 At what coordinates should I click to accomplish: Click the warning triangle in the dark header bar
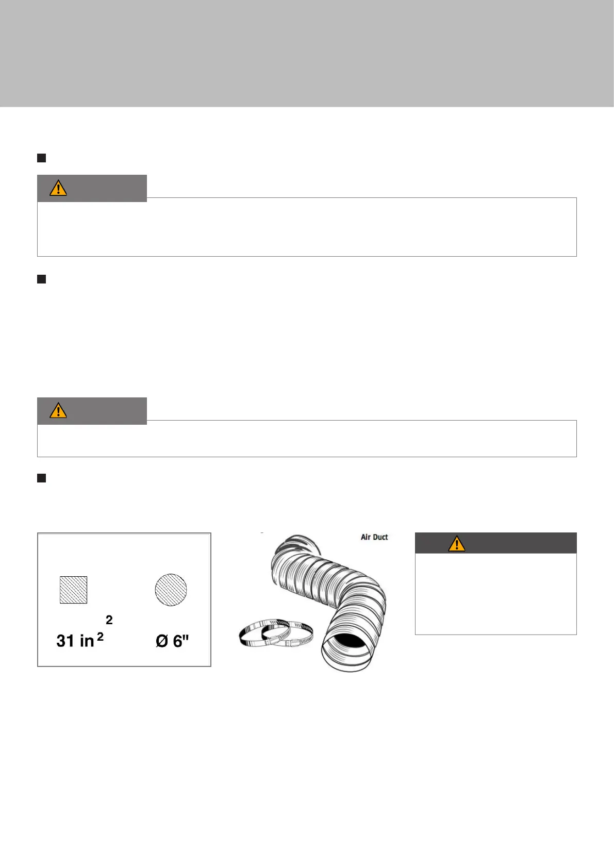[x=457, y=544]
